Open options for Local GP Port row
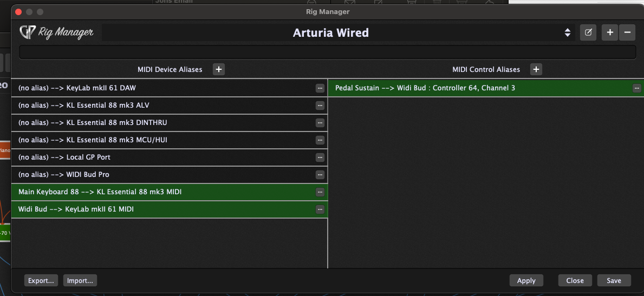The image size is (644, 296). click(x=320, y=157)
